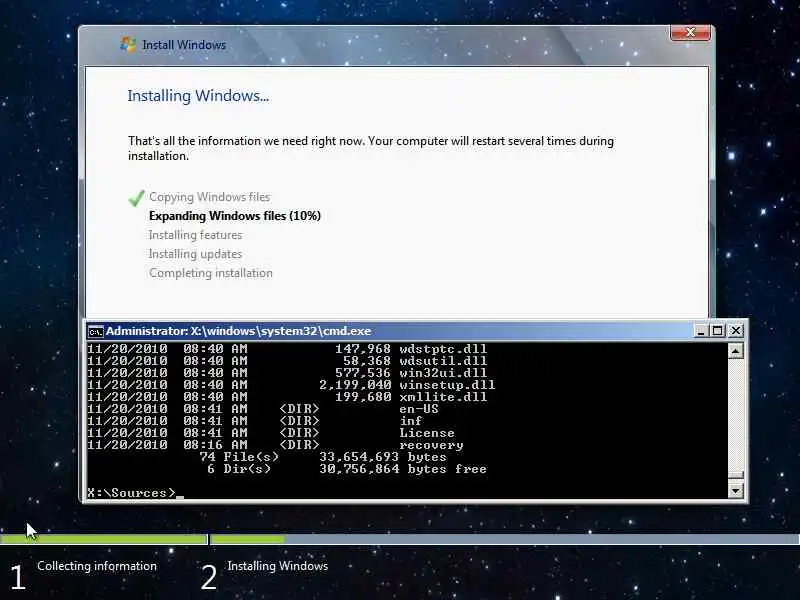800x600 pixels.
Task: Click the 'Installing Windows...' heading
Action: (x=198, y=96)
